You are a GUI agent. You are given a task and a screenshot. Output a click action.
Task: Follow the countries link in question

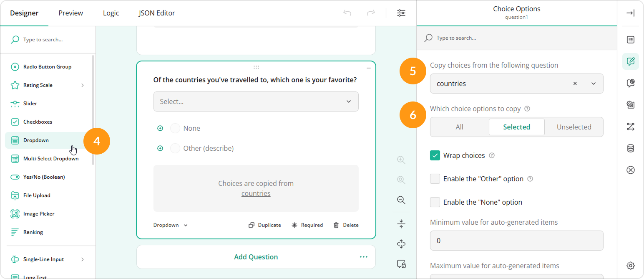(x=256, y=194)
